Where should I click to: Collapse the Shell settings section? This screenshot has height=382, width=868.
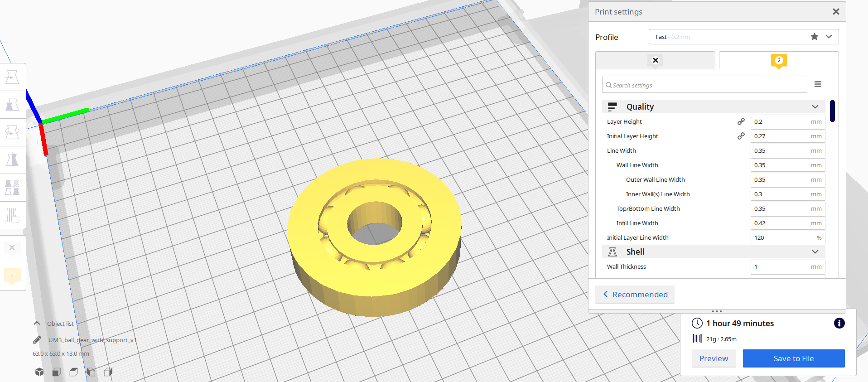(x=714, y=251)
